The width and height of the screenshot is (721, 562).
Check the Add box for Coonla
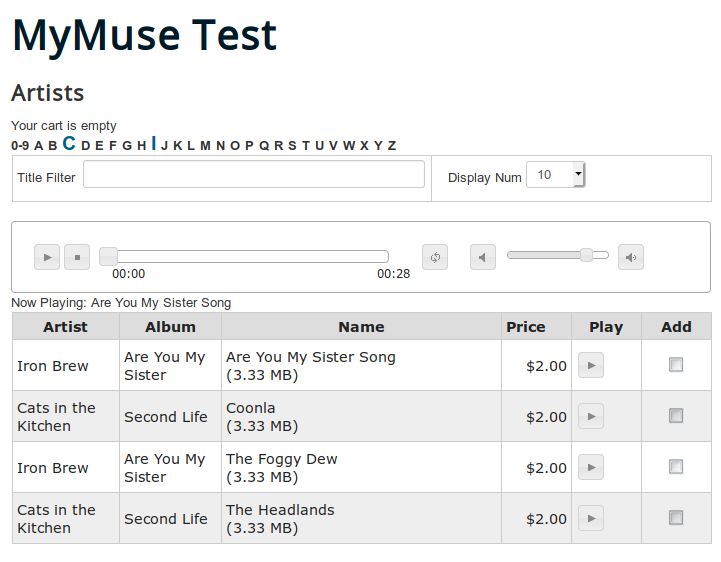pos(676,416)
